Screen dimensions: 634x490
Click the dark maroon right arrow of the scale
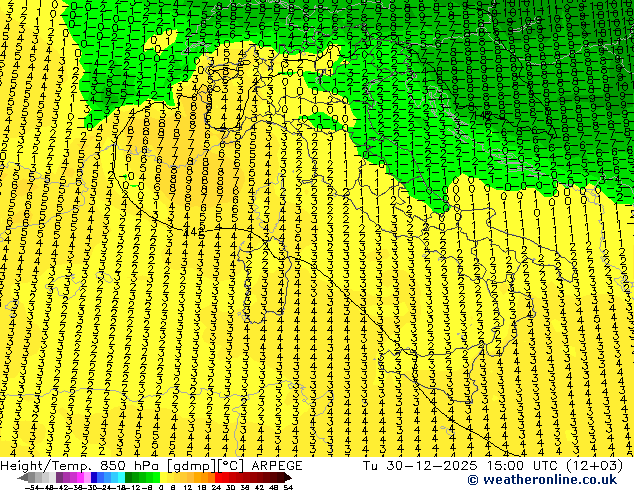point(288,478)
